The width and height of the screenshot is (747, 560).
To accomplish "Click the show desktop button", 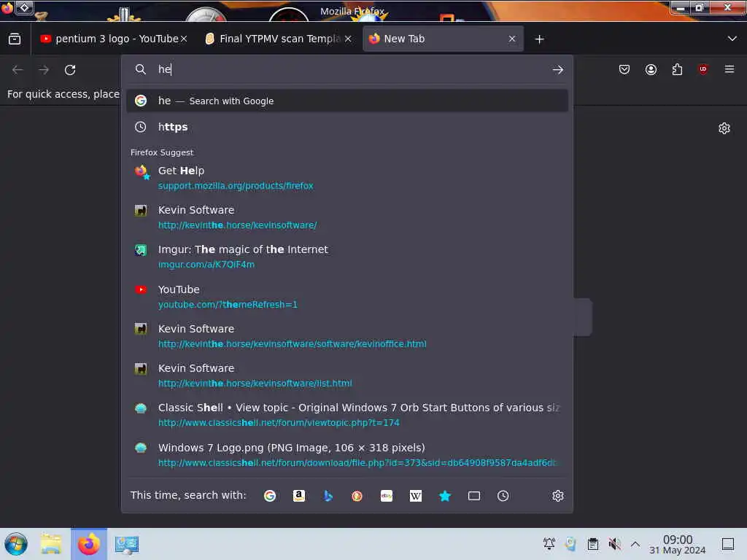I will [x=728, y=544].
